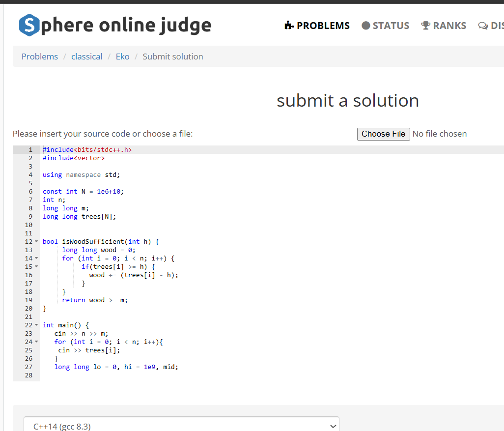Click Submit solution breadcrumb text
Image resolution: width=504 pixels, height=431 pixels.
(x=173, y=57)
